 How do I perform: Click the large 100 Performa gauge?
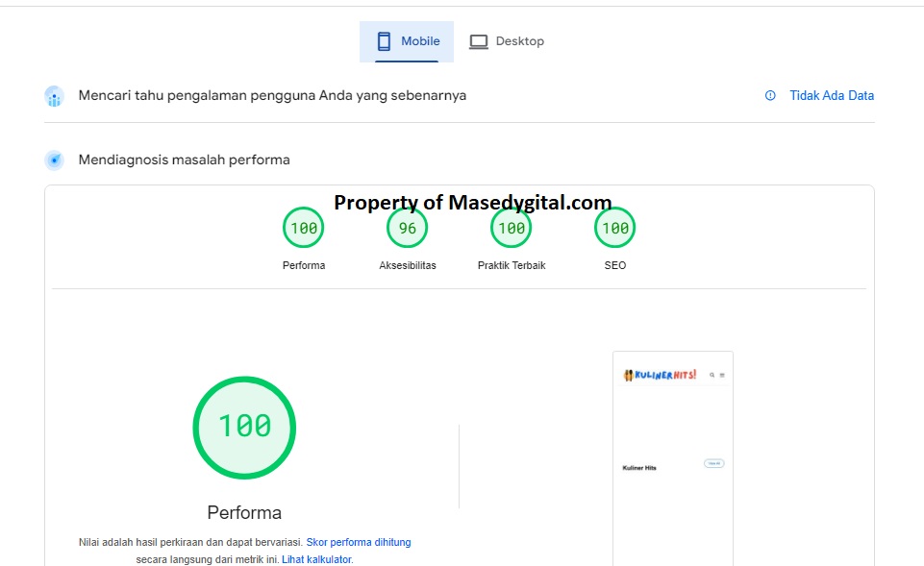pos(244,428)
